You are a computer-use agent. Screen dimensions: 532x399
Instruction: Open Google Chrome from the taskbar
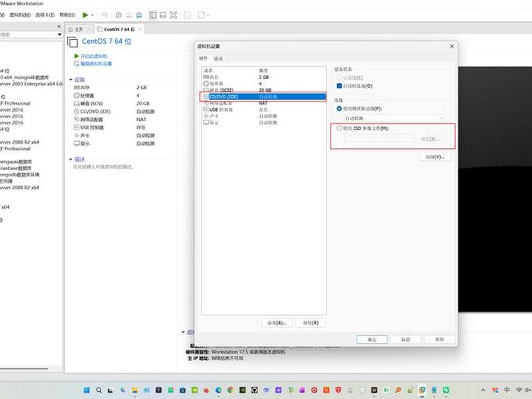(231, 390)
